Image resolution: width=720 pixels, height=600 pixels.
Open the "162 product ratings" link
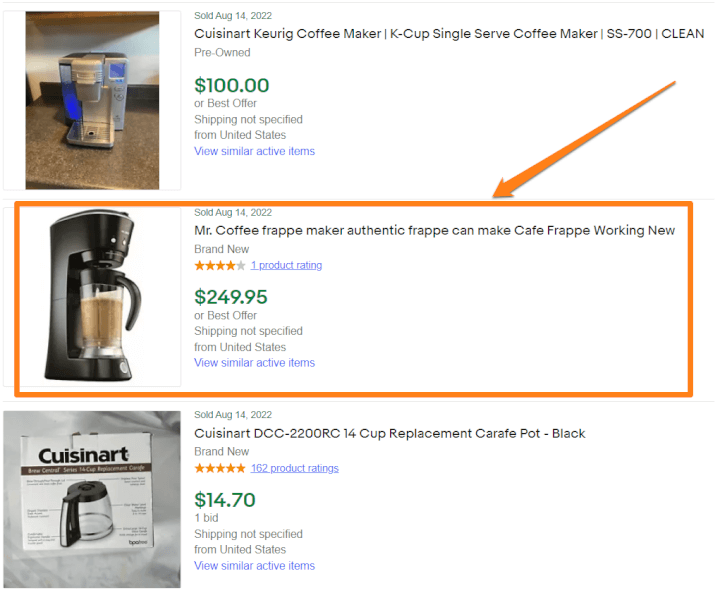[x=294, y=468]
